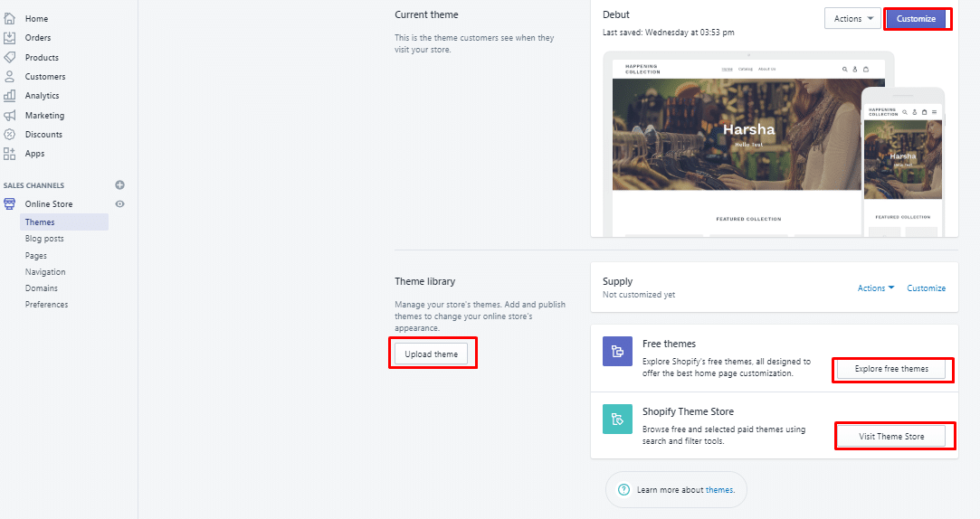Open Blog posts submenu item
This screenshot has width=980, height=519.
coord(44,239)
